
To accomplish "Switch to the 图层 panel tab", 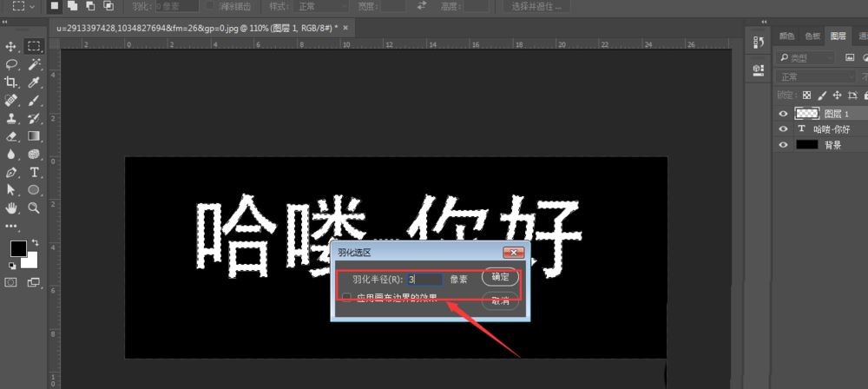I will pos(838,36).
